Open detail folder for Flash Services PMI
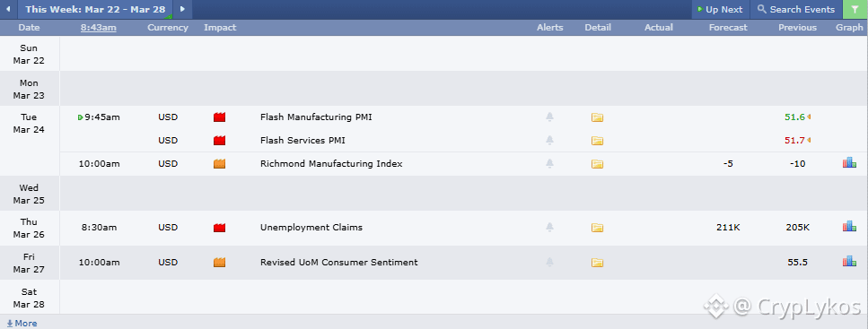Viewport: 868px width, 329px height. pos(597,141)
